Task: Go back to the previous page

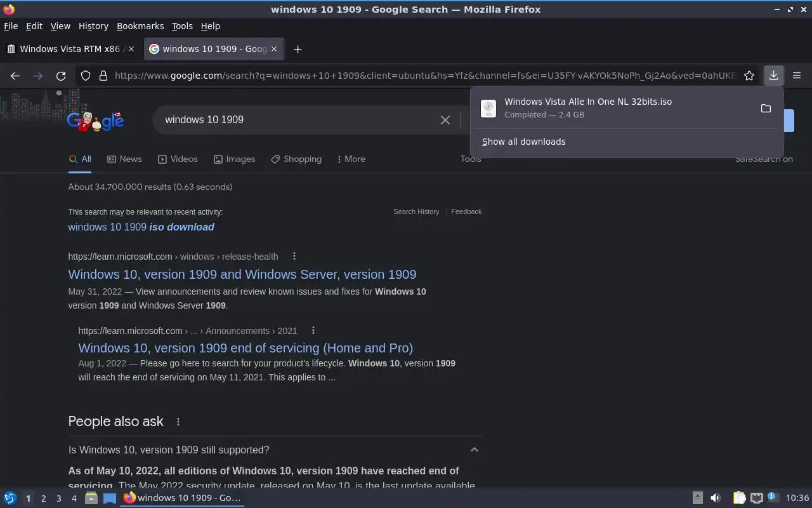Action: 15,76
